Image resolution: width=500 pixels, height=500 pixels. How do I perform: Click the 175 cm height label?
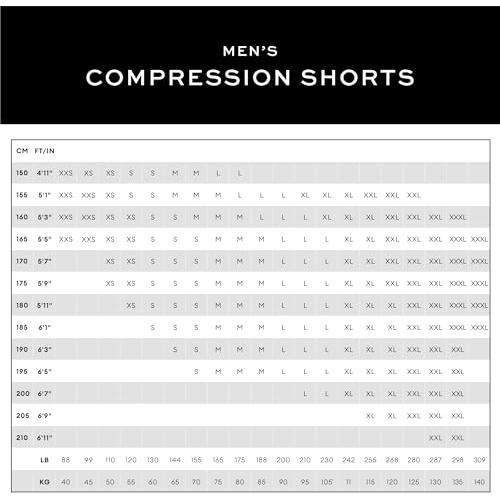tap(22, 283)
